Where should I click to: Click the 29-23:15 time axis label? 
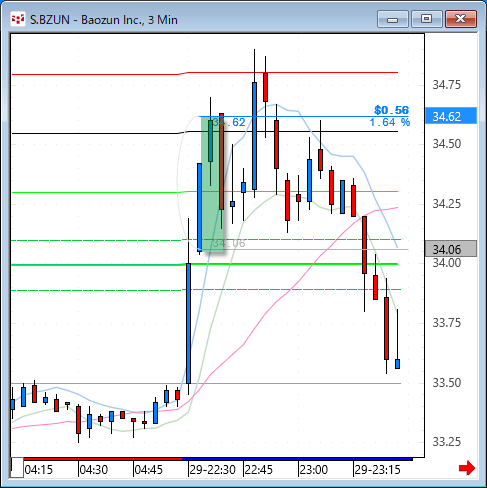[x=377, y=470]
